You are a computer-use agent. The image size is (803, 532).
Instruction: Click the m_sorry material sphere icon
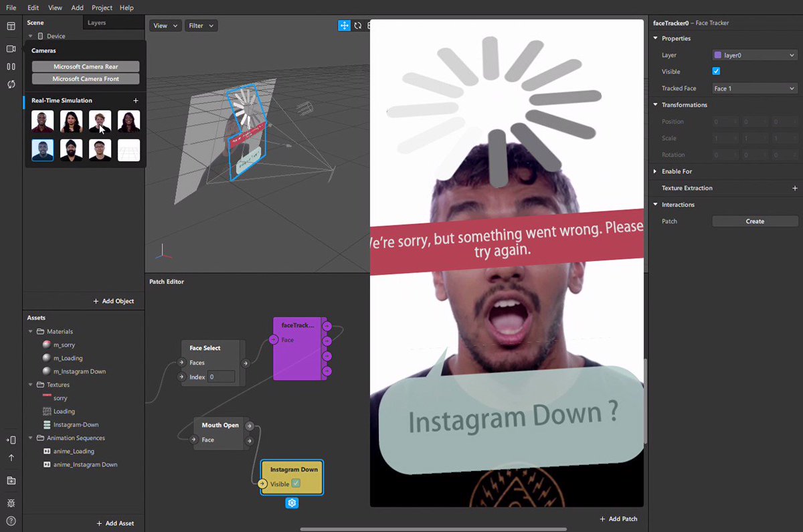pyautogui.click(x=46, y=345)
